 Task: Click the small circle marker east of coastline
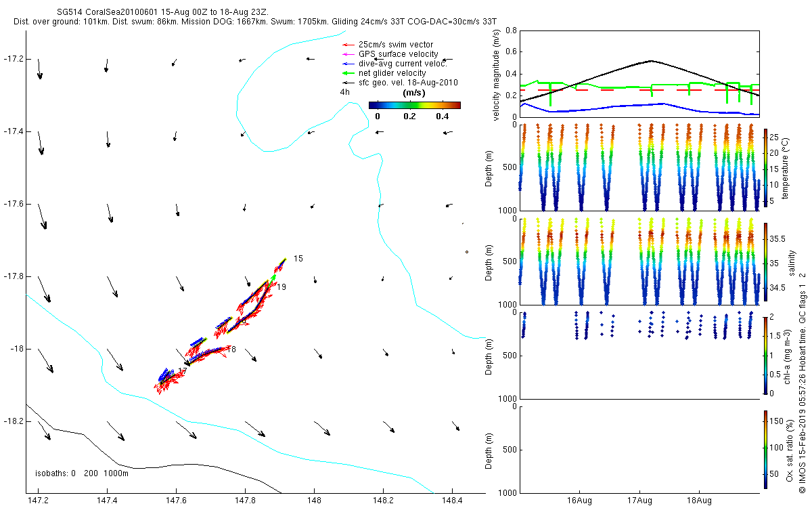pos(467,253)
